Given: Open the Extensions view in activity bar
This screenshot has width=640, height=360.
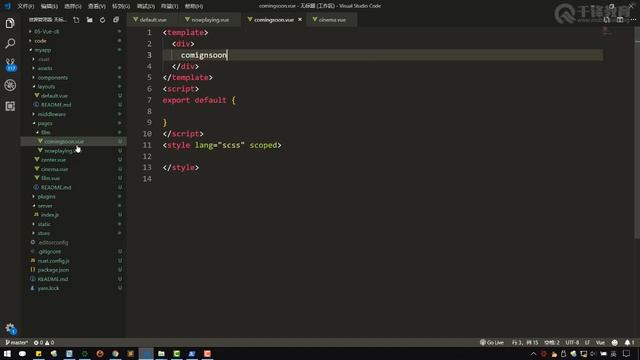Looking at the screenshot, I should point(10,106).
